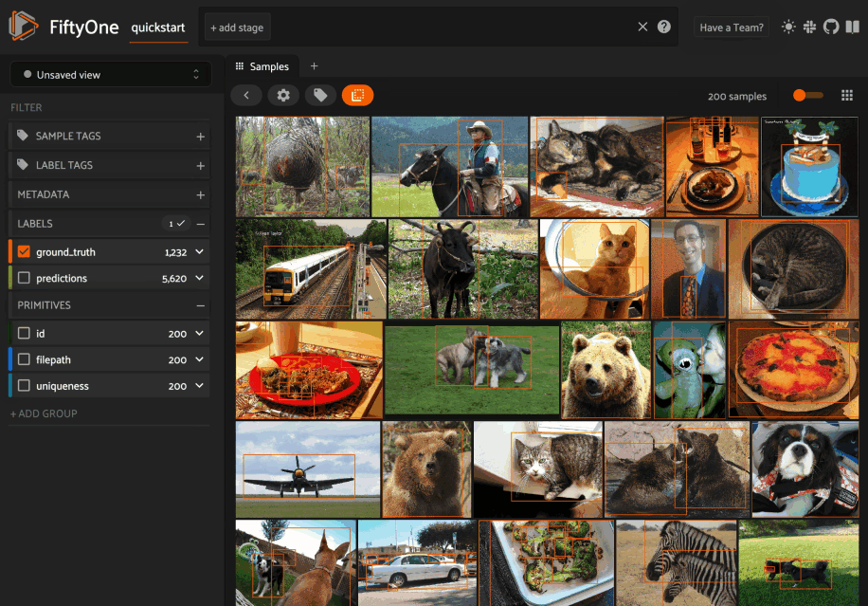Add a new panel with plus icon
The image size is (868, 606).
[314, 66]
